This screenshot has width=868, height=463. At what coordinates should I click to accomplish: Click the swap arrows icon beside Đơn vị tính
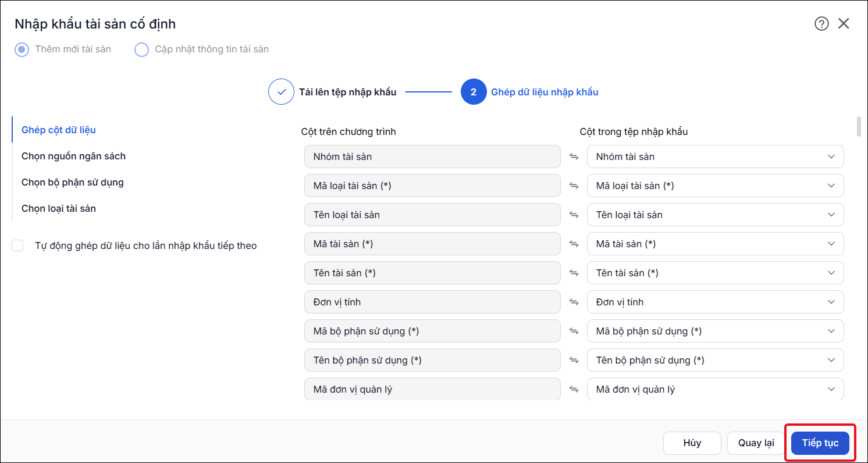click(574, 302)
